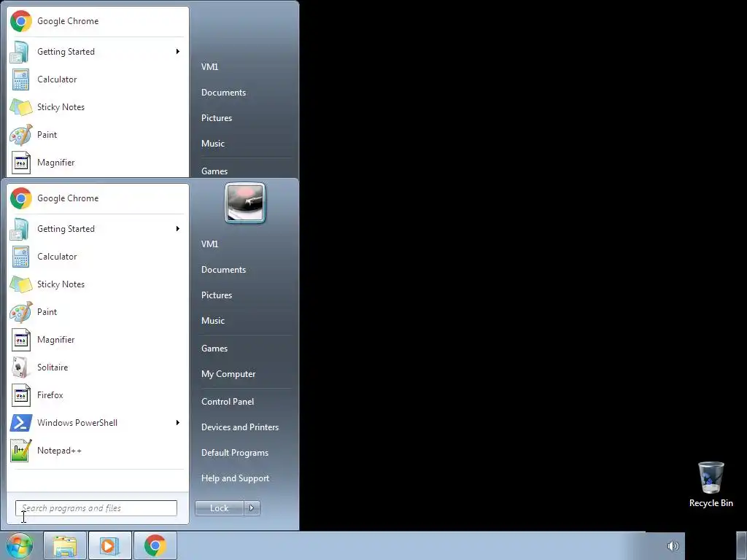This screenshot has height=560, width=747.
Task: Open Magnifier in the upper duplicated menu
Action: (x=97, y=163)
